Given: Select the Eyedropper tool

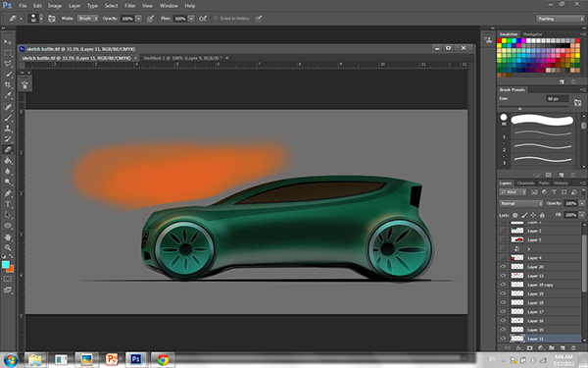Looking at the screenshot, I should point(8,96).
